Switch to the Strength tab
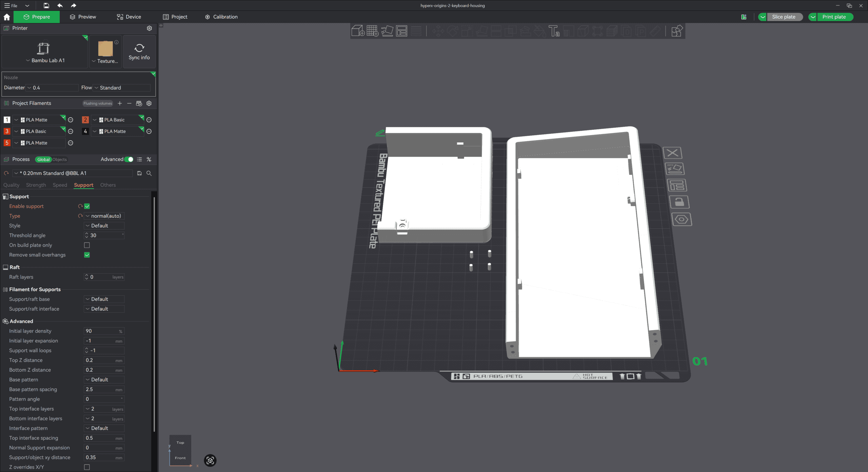Image resolution: width=868 pixels, height=472 pixels. 36,185
